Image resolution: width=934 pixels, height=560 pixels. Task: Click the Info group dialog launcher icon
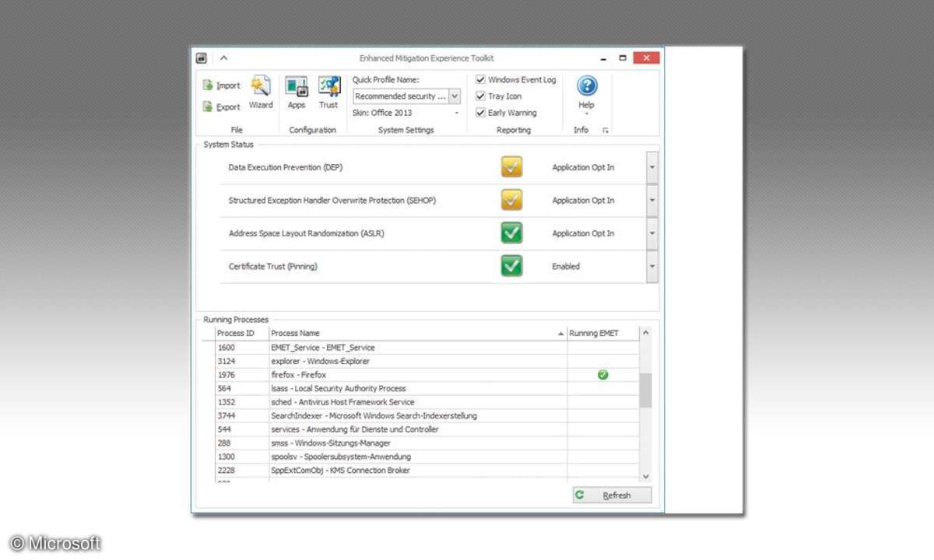[606, 131]
